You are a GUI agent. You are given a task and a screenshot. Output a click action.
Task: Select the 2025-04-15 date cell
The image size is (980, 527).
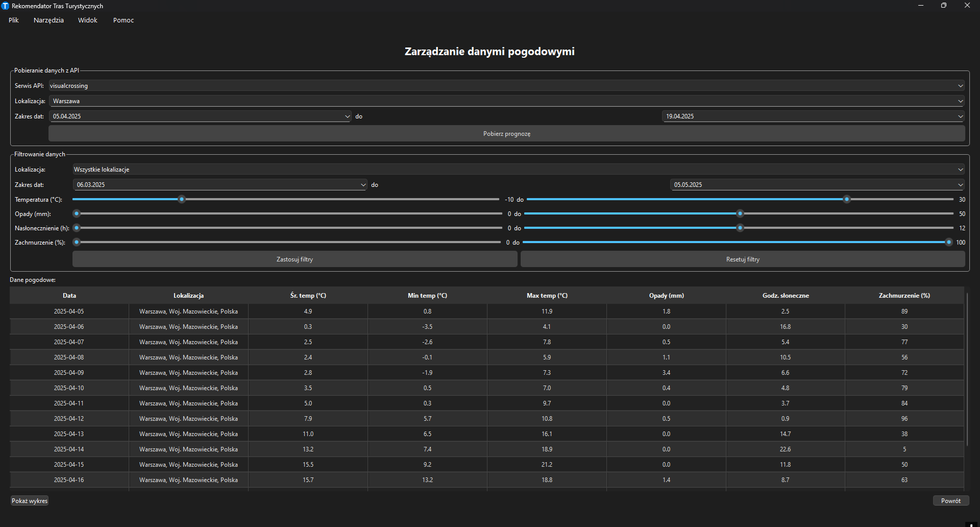pos(69,465)
